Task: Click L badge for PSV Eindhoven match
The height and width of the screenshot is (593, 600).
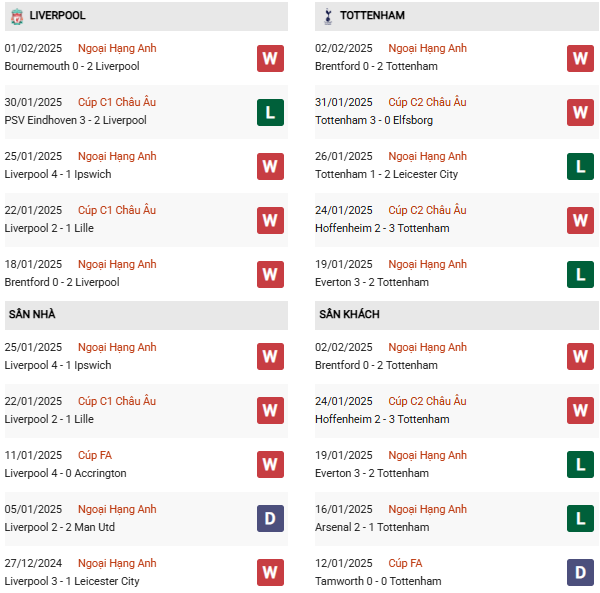Action: click(x=270, y=112)
